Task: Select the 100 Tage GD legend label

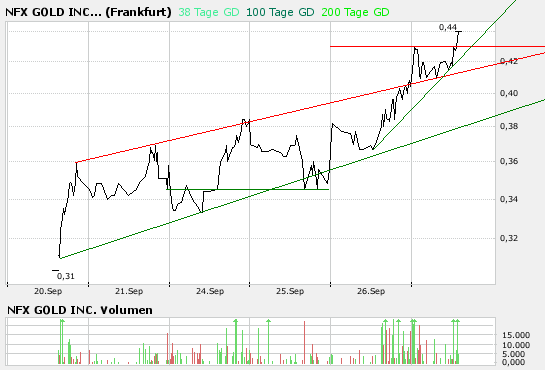Action: 280,12
